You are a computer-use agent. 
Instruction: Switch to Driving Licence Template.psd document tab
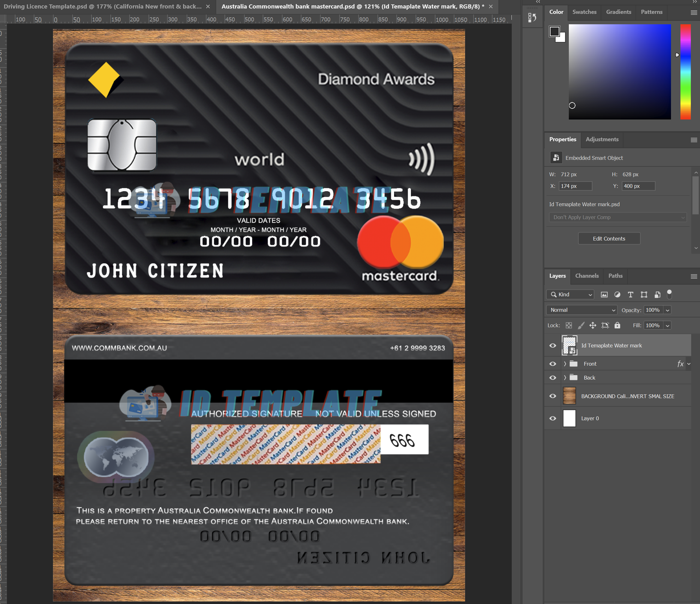102,6
